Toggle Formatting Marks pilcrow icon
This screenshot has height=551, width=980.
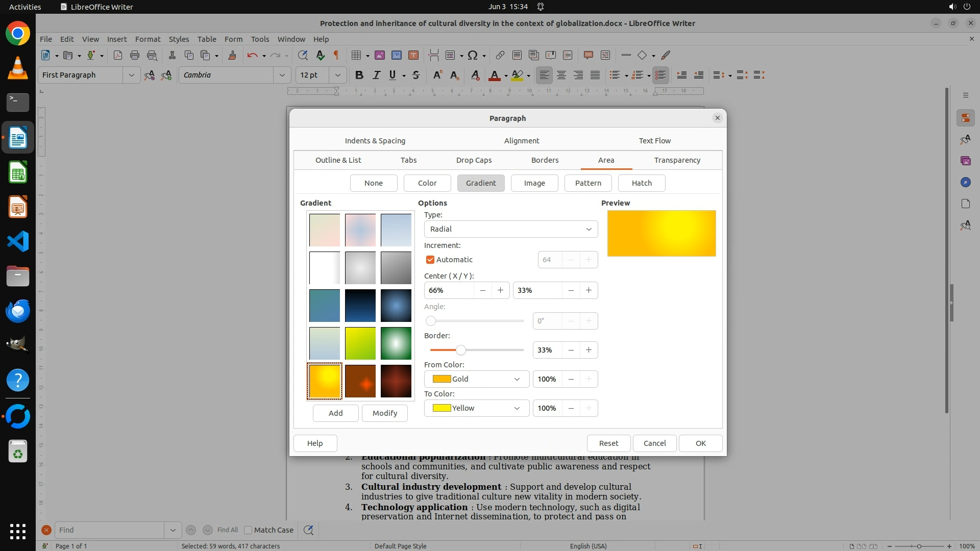336,55
